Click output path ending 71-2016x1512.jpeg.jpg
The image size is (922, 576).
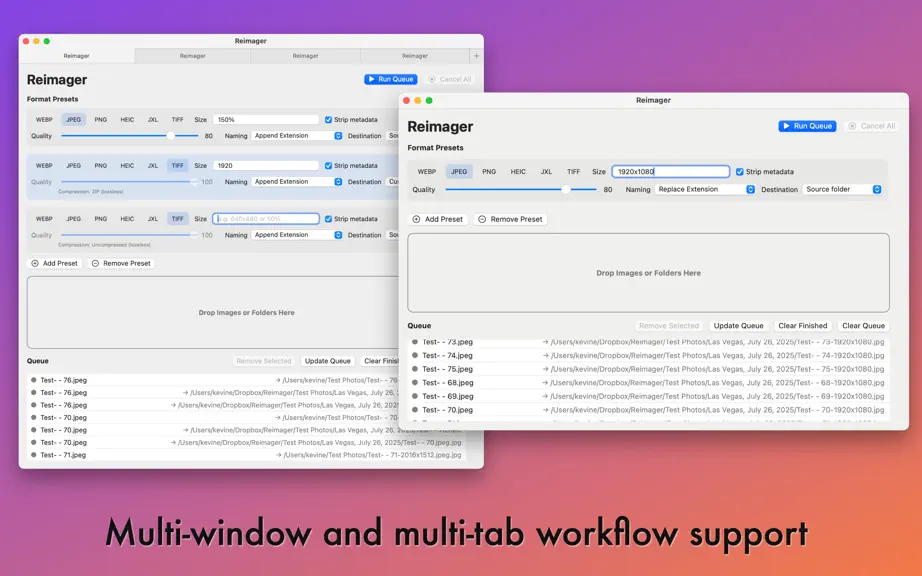[373, 455]
